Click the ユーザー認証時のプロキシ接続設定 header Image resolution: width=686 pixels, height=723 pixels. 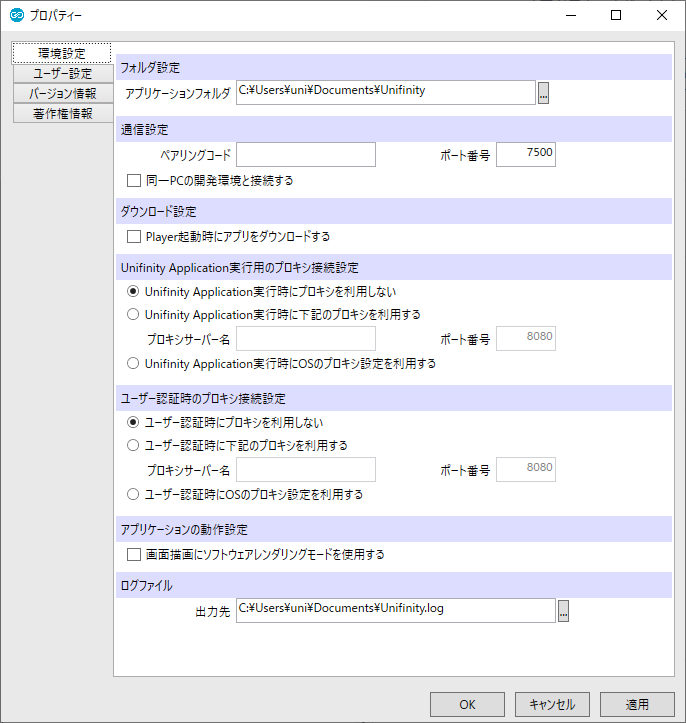[x=394, y=398]
